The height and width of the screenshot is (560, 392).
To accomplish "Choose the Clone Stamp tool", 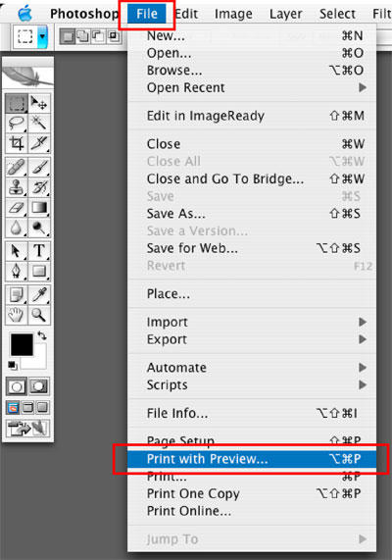I will (x=17, y=186).
